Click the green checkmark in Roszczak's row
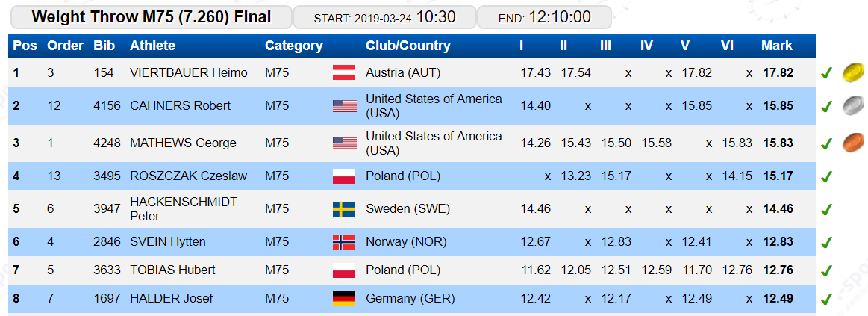Viewport: 868px width, 316px height. pyautogui.click(x=826, y=177)
